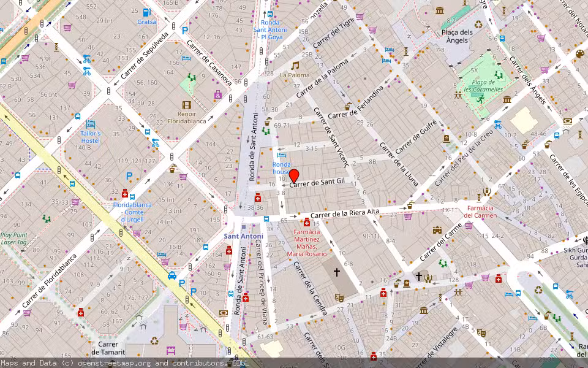This screenshot has height=368, width=588.
Task: Select playground icon in Plaça de les Caramelles
Action: coord(499,75)
